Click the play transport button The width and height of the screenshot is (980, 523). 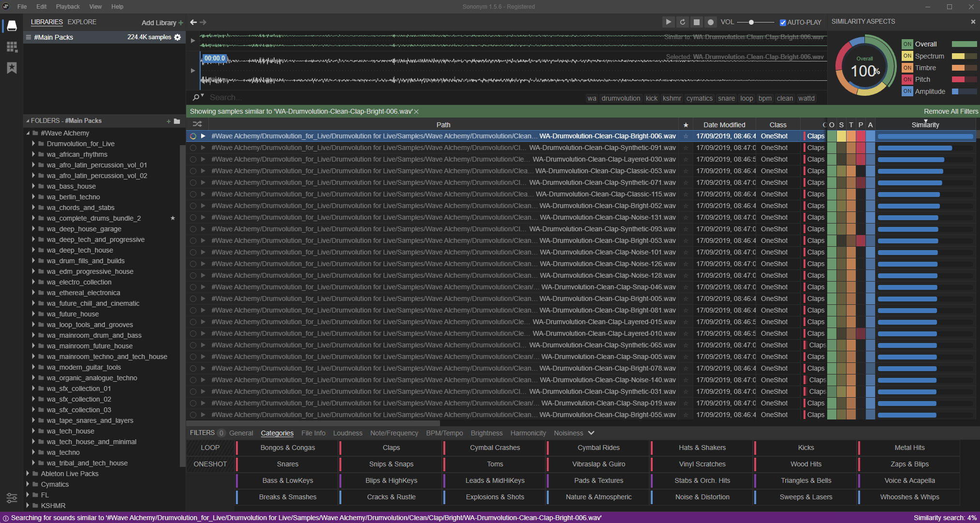[668, 22]
